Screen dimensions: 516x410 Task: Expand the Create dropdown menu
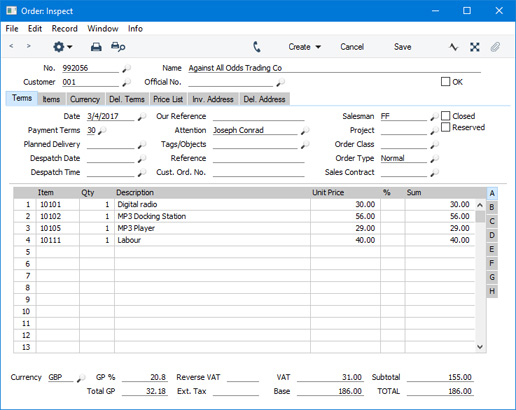(x=304, y=47)
